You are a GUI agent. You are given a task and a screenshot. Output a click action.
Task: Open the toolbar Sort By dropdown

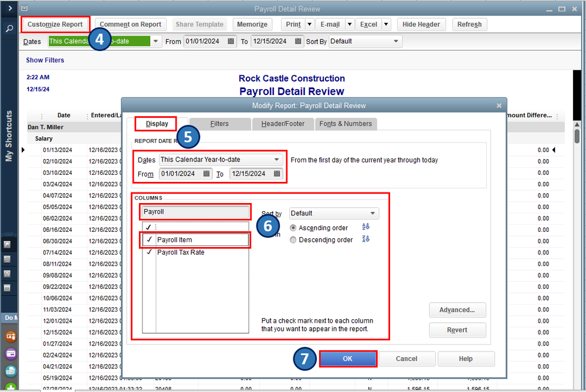(x=396, y=41)
